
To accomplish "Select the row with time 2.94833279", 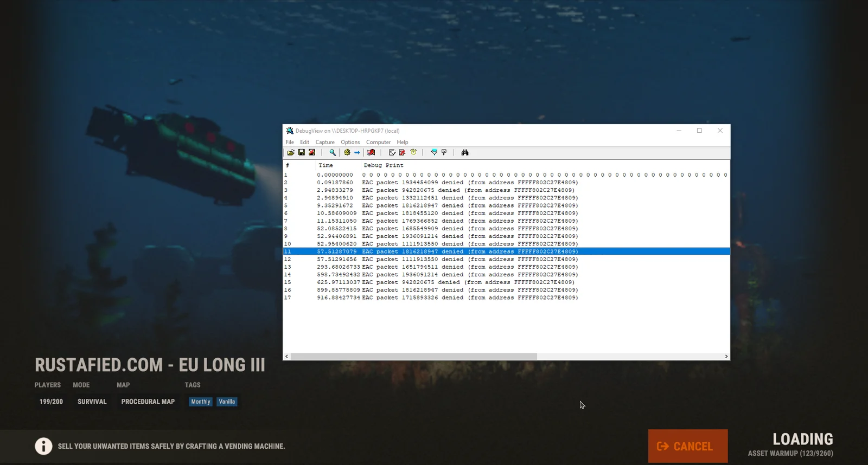I will click(507, 190).
